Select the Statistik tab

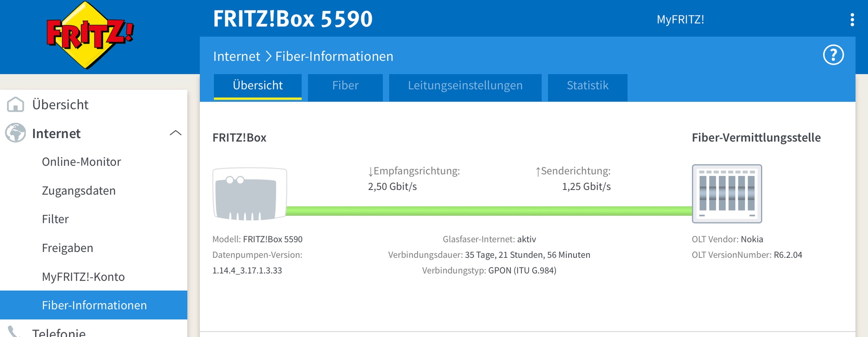[587, 85]
